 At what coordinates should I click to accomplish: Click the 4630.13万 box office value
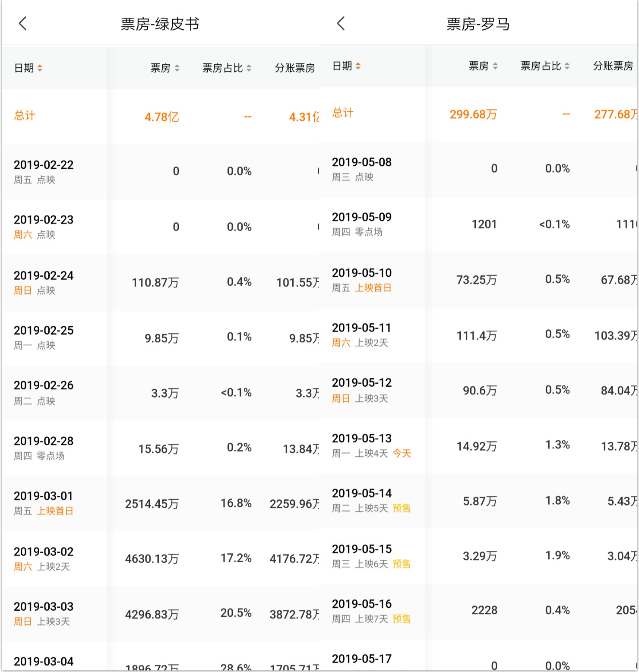pyautogui.click(x=152, y=559)
